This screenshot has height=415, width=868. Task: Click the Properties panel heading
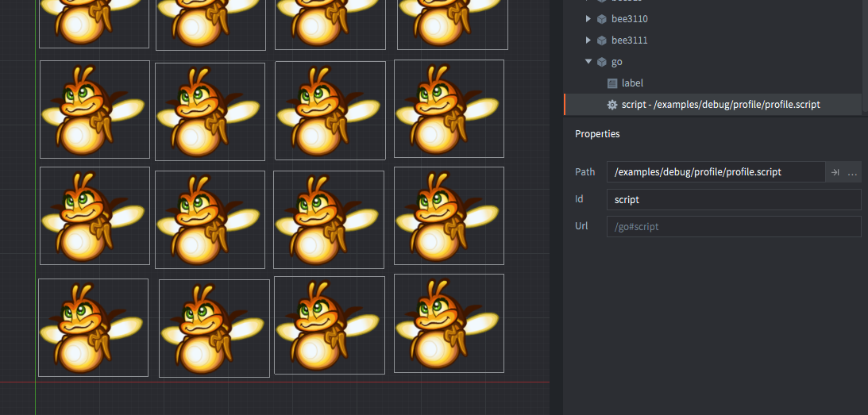pos(597,134)
